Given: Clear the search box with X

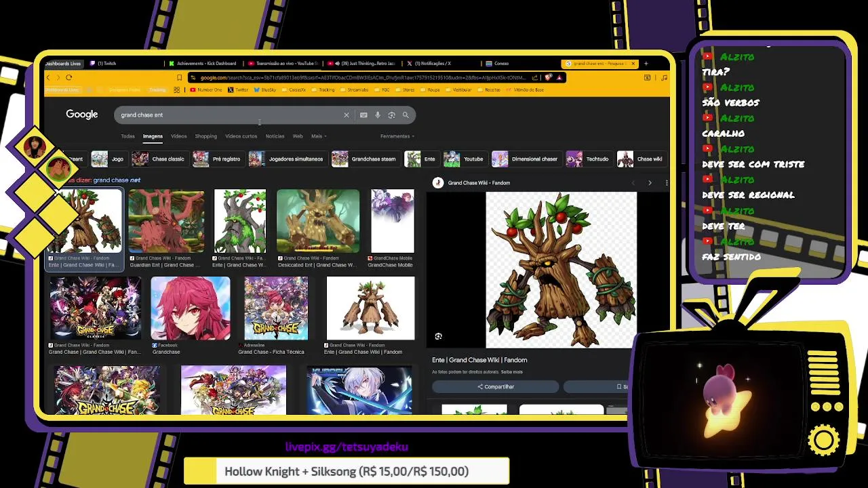Looking at the screenshot, I should click(346, 115).
